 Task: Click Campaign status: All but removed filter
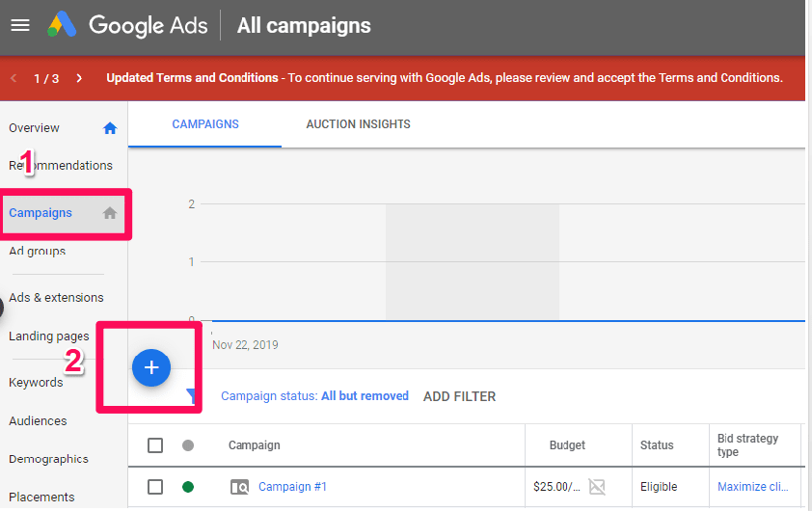(x=314, y=396)
